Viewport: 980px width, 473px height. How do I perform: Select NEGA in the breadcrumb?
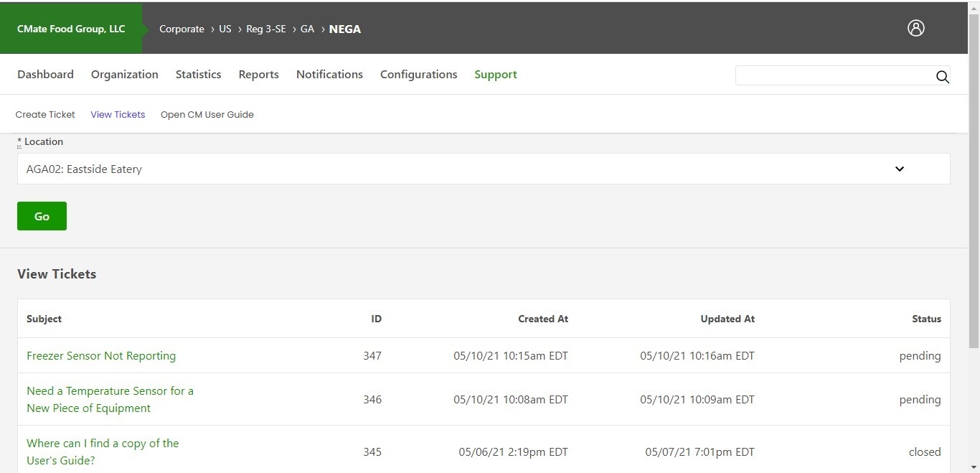(x=345, y=29)
